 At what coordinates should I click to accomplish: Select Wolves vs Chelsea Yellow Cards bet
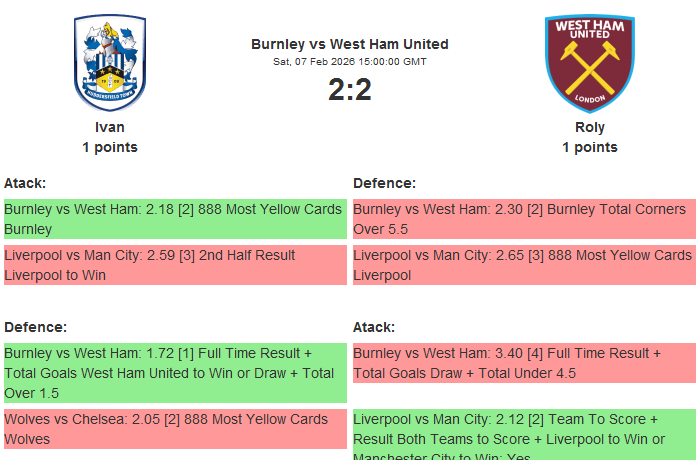(x=175, y=429)
